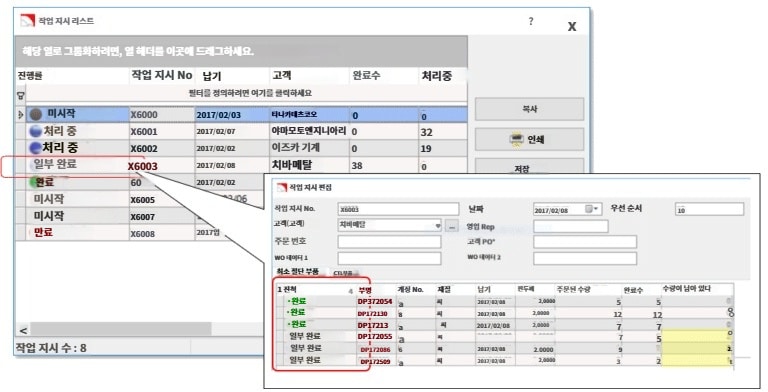Click the 저장 button
The width and height of the screenshot is (768, 392).
coord(529,166)
